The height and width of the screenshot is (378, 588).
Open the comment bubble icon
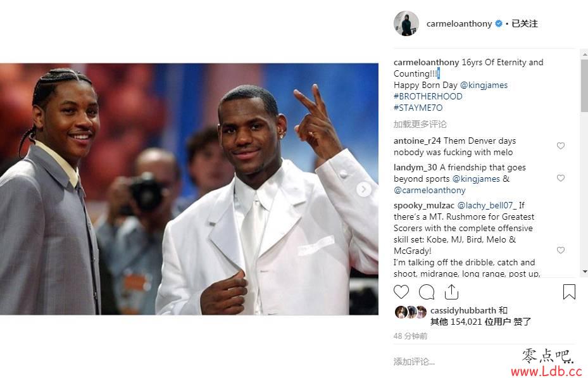coord(427,292)
